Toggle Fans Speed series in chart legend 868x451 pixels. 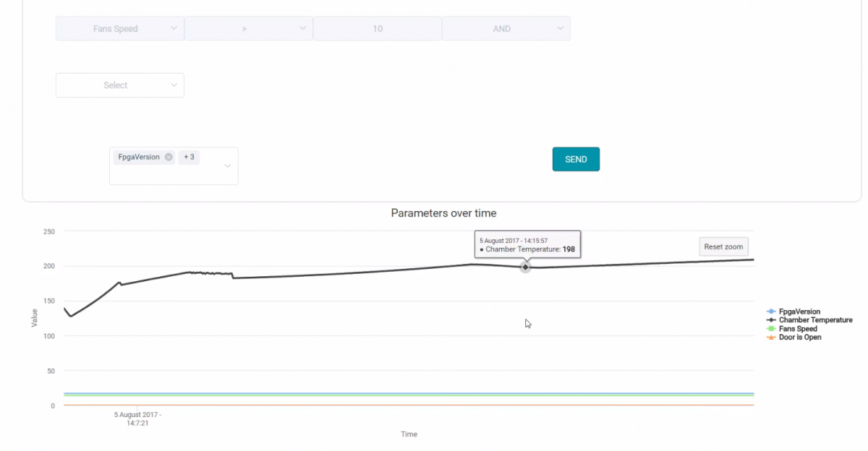click(x=798, y=329)
